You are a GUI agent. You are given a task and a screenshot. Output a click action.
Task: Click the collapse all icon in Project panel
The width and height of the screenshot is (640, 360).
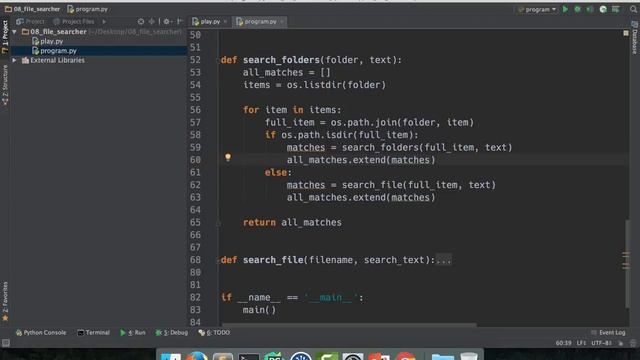[152, 21]
